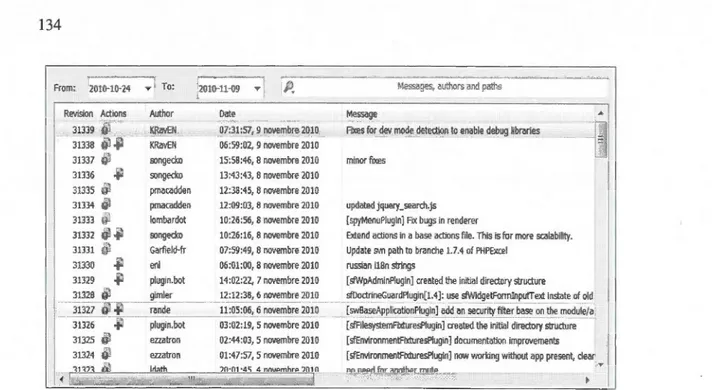Click the modified icon on revision 31334
Screen dimensions: 712x390
[x=106, y=204]
